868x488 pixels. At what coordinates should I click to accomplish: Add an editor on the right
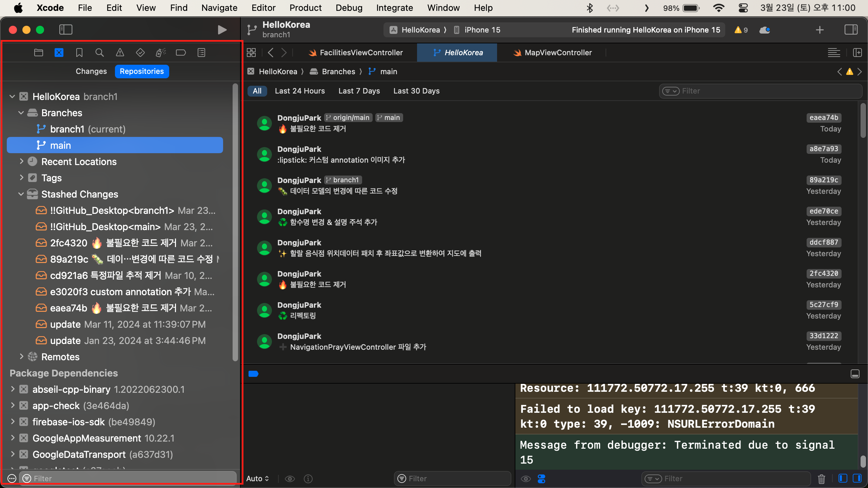[x=857, y=53]
